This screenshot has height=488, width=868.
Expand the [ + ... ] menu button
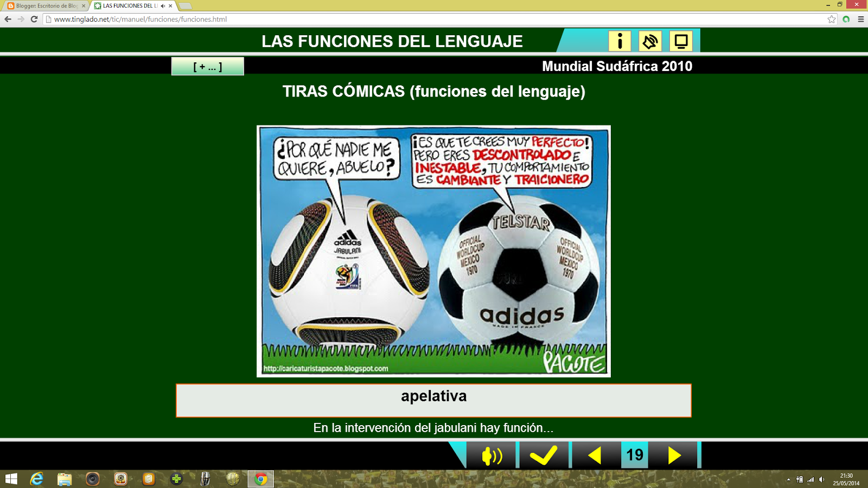point(208,67)
